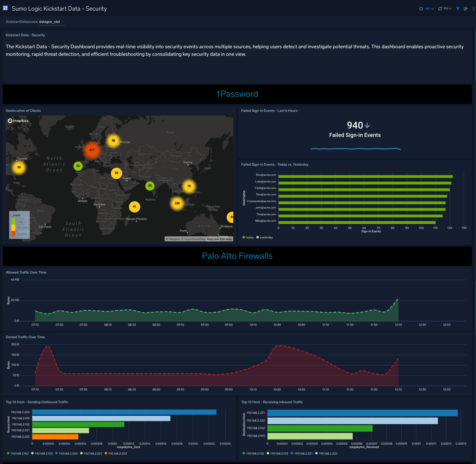Click the mapbox logo on the map
The width and height of the screenshot is (476, 464).
coord(18,121)
